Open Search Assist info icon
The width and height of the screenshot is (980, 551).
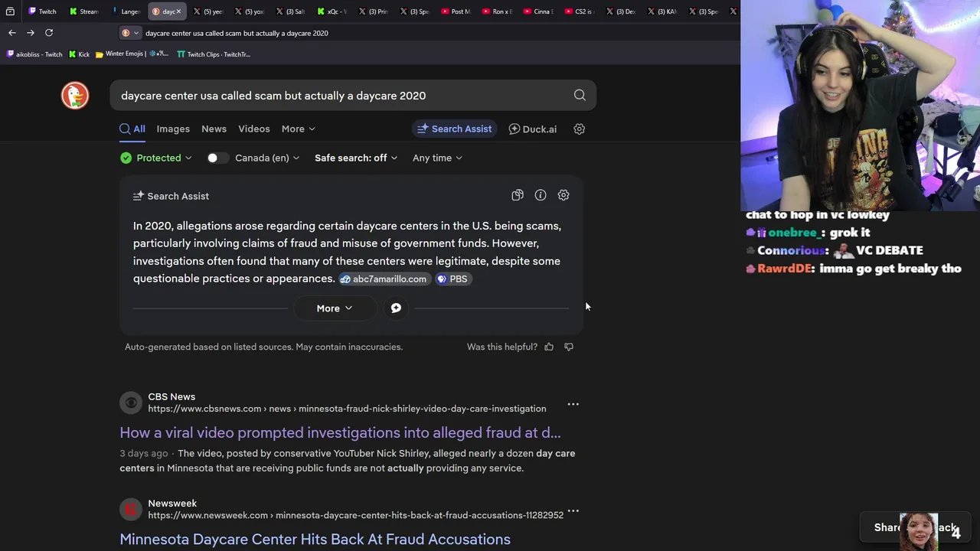541,195
